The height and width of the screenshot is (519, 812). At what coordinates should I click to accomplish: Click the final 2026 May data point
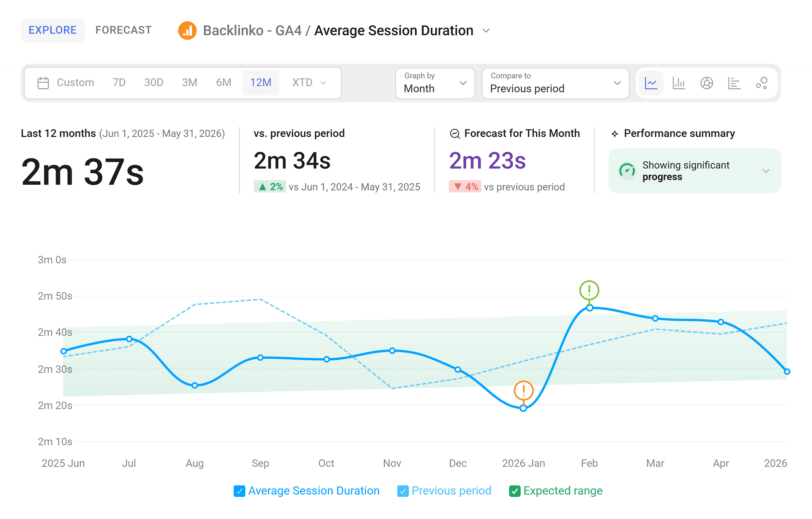pyautogui.click(x=787, y=372)
